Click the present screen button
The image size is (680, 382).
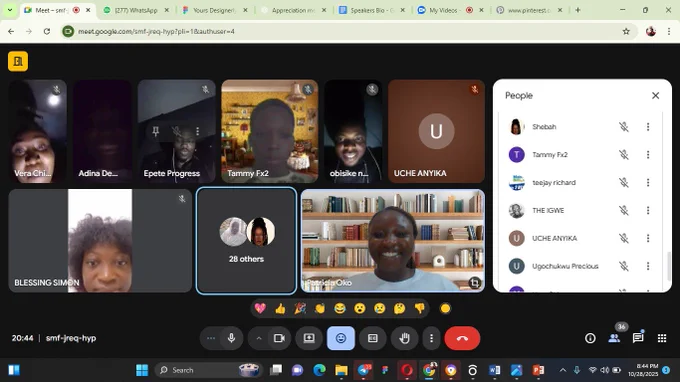(x=309, y=338)
